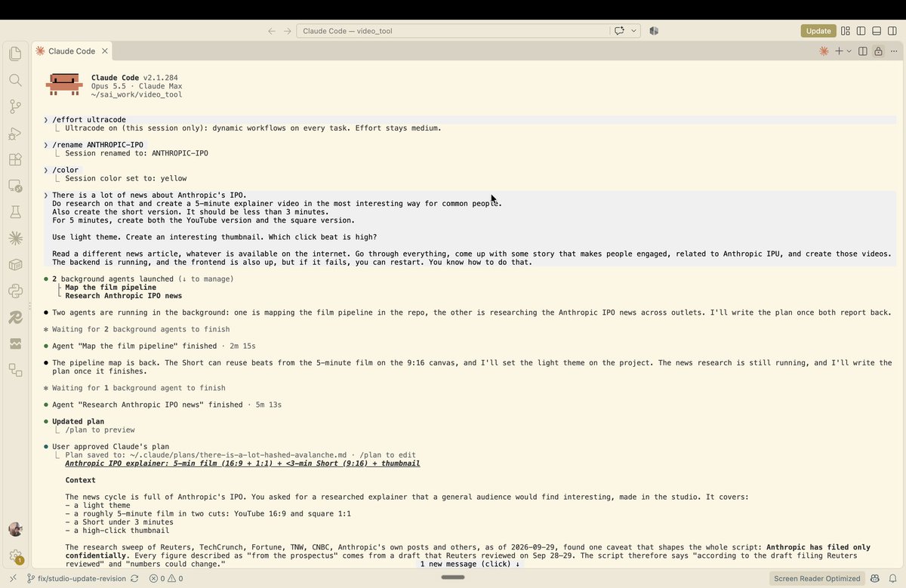Click "Session color set to: yellow" line
This screenshot has height=588, width=906.
click(x=125, y=179)
